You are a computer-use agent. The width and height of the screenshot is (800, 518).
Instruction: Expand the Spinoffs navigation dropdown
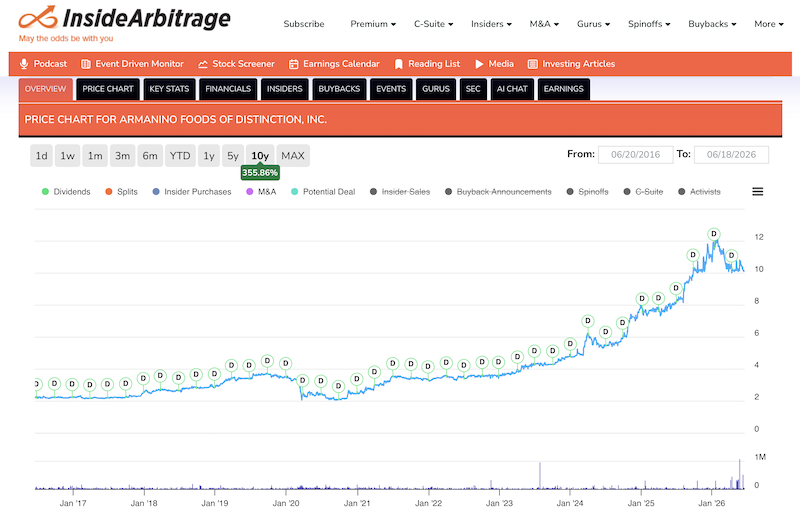click(649, 24)
